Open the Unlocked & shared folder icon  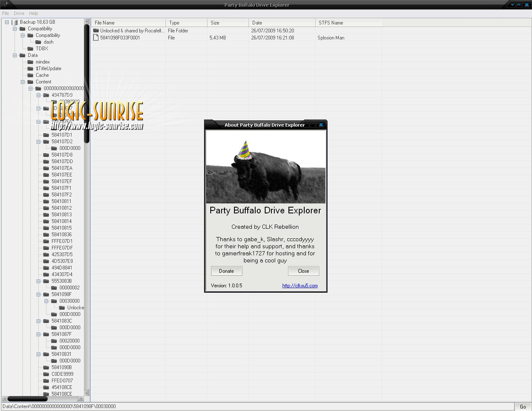96,31
